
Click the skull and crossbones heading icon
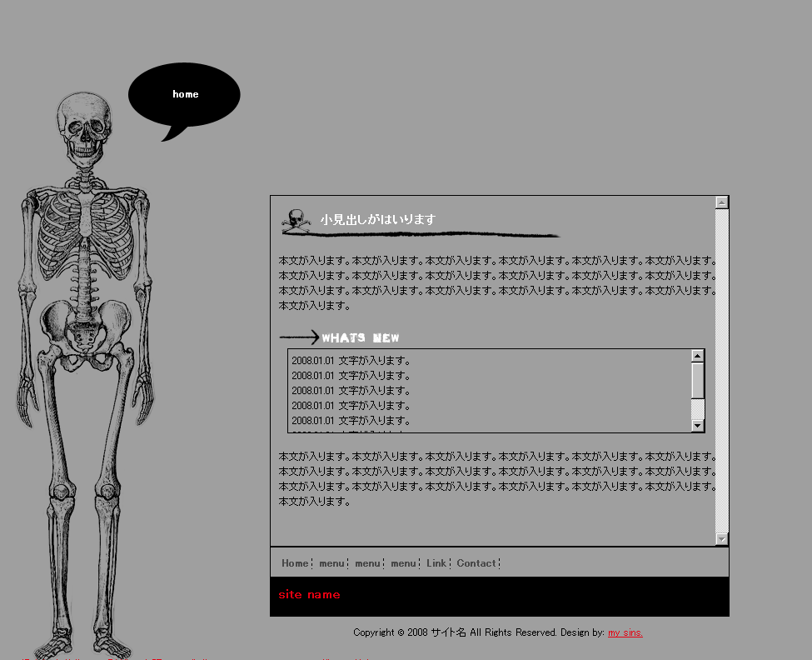[294, 220]
